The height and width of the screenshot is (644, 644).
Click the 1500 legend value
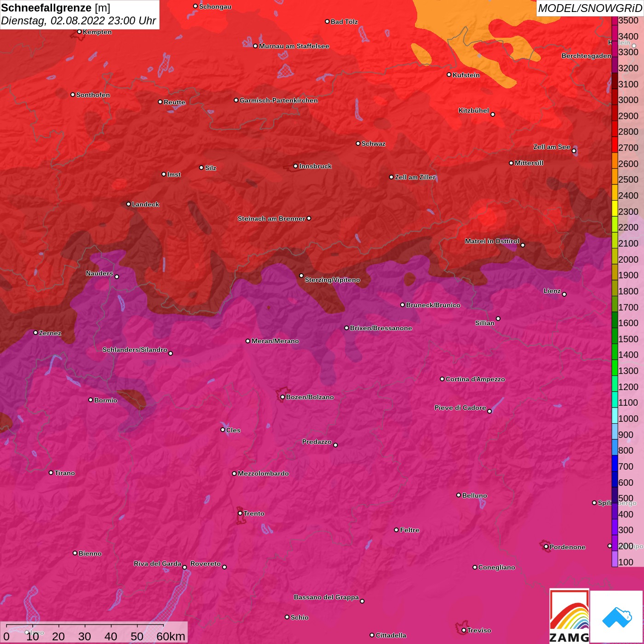coord(628,339)
